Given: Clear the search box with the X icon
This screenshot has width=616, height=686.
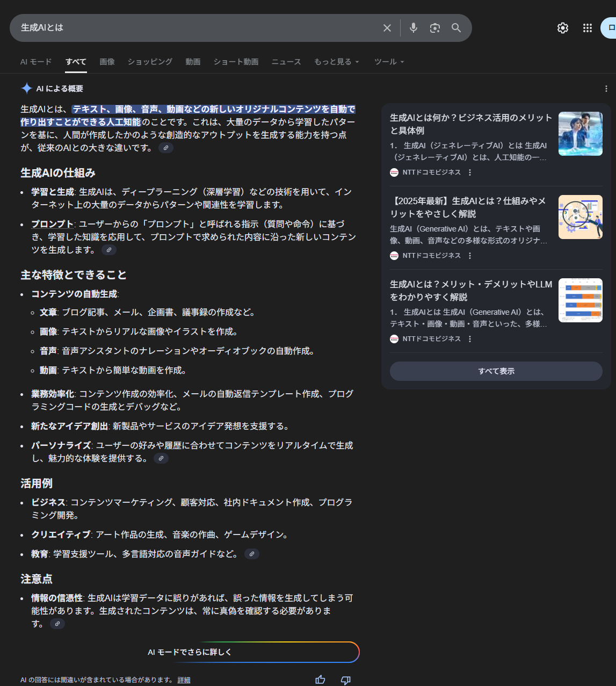Looking at the screenshot, I should (x=387, y=28).
